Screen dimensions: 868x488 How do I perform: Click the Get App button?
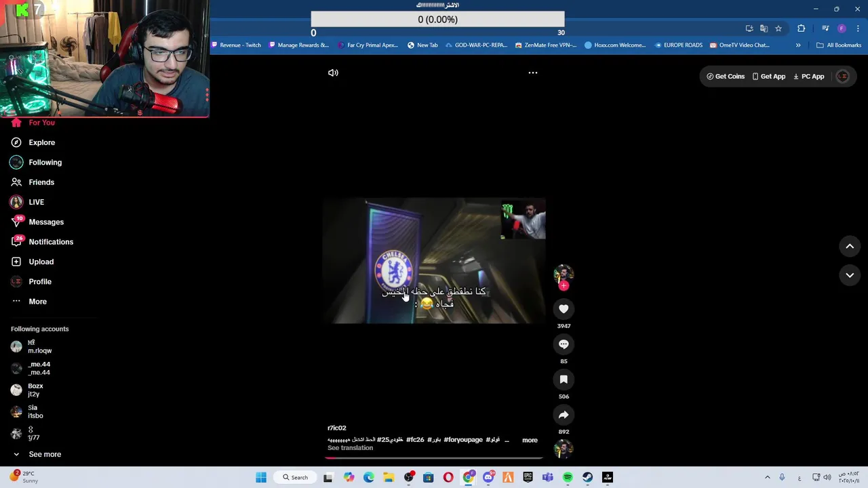[769, 77]
